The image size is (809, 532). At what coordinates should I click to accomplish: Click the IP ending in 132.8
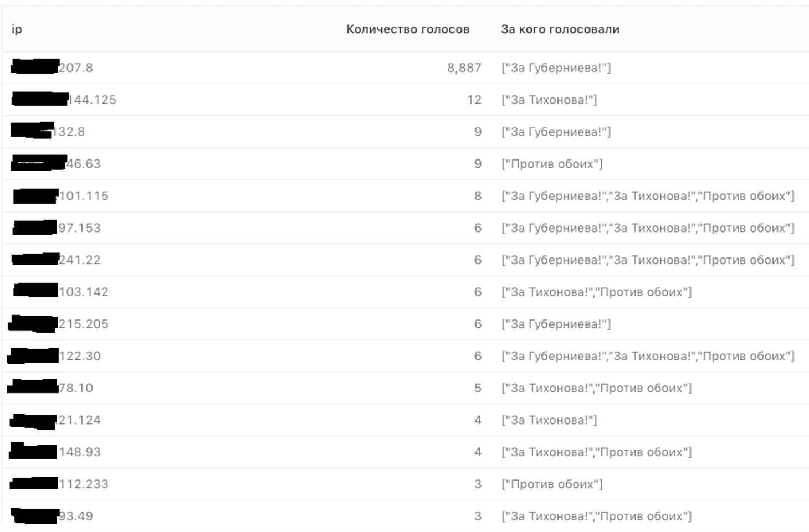click(48, 132)
